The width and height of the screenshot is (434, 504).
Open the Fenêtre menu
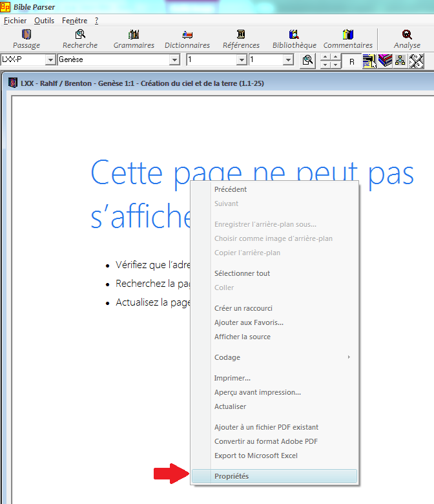(x=74, y=21)
